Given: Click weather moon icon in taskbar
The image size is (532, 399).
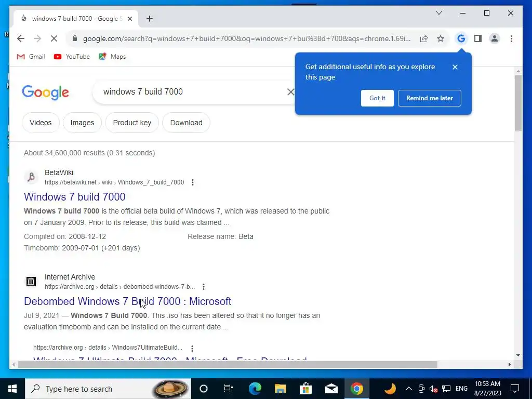Looking at the screenshot, I should 390,389.
